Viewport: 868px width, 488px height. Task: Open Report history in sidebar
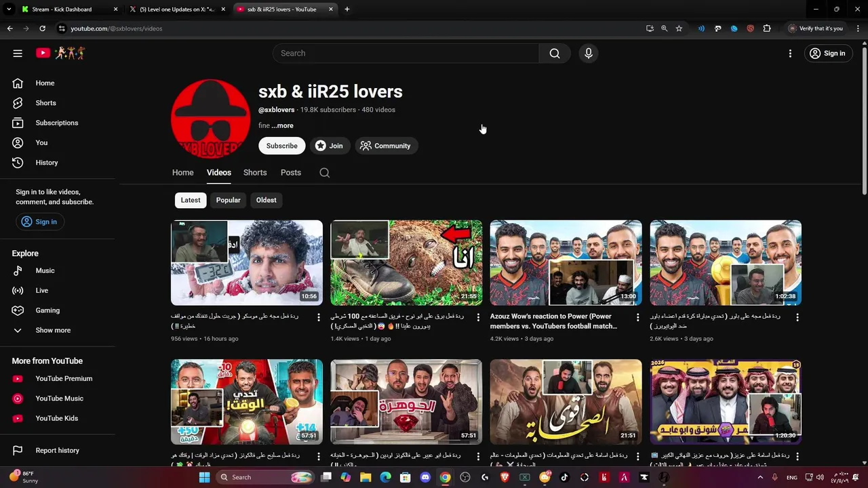coord(58,450)
